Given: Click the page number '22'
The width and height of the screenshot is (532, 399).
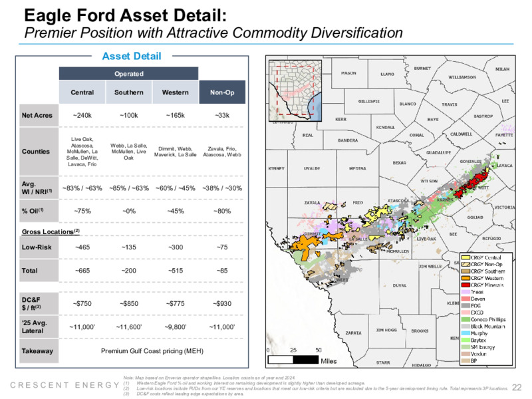Looking at the screenshot, I should click(517, 388).
